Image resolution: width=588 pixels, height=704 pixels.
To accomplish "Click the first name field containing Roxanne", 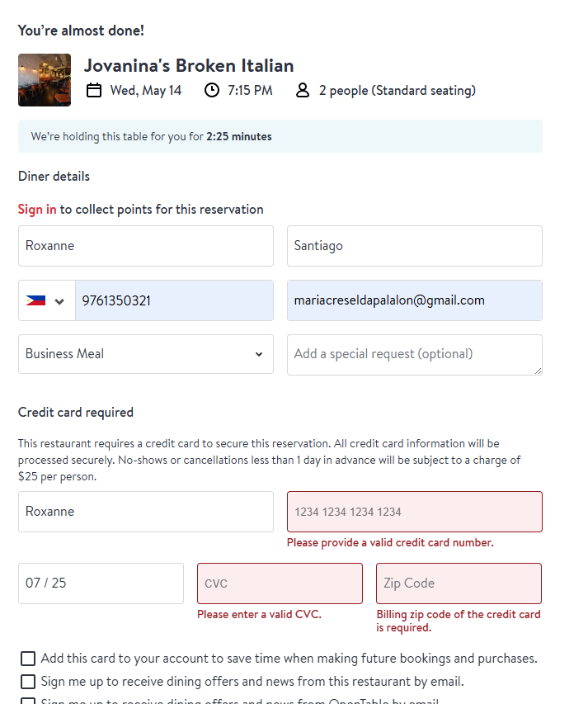I will 145,246.
